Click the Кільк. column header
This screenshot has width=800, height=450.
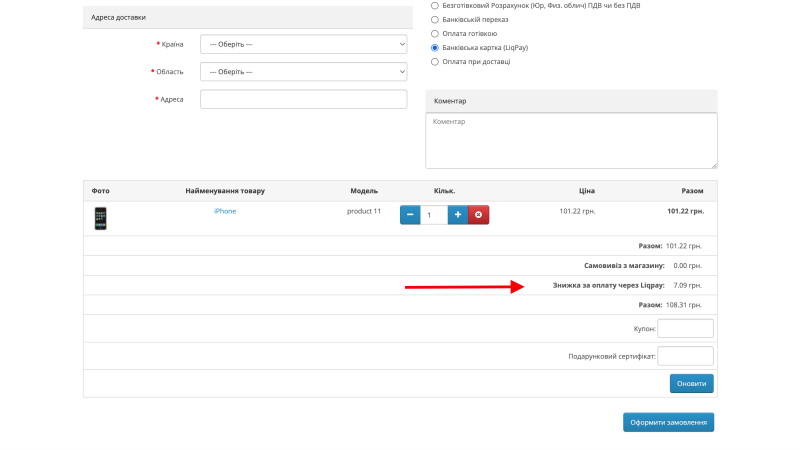tap(444, 191)
